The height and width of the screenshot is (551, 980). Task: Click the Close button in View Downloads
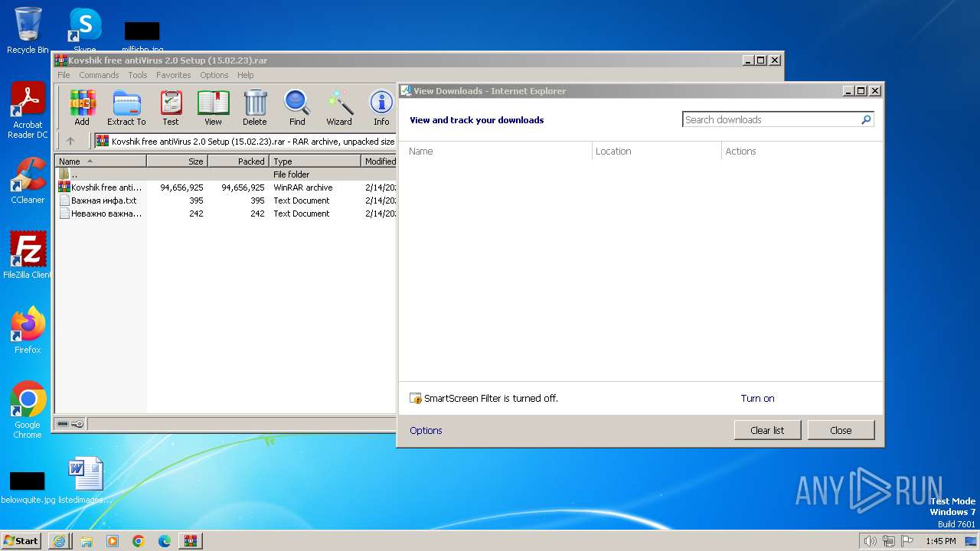[x=841, y=430]
